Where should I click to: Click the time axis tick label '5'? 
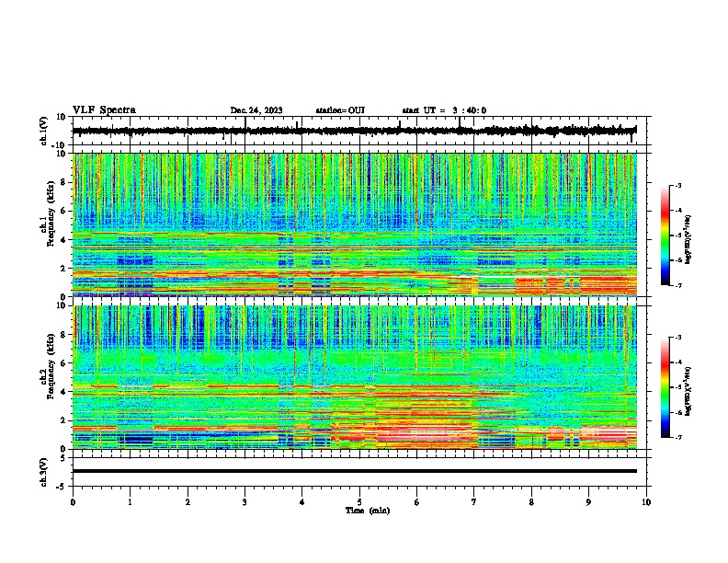coord(359,501)
